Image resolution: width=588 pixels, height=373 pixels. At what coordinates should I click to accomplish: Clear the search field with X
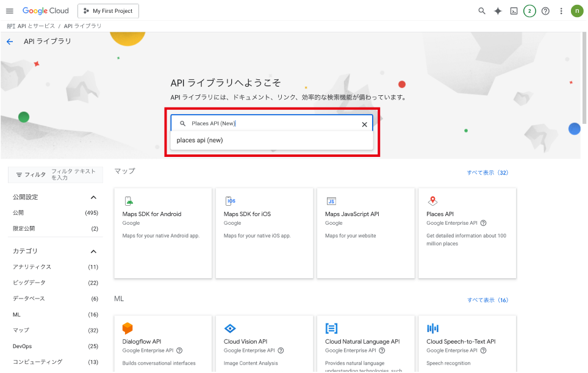365,124
